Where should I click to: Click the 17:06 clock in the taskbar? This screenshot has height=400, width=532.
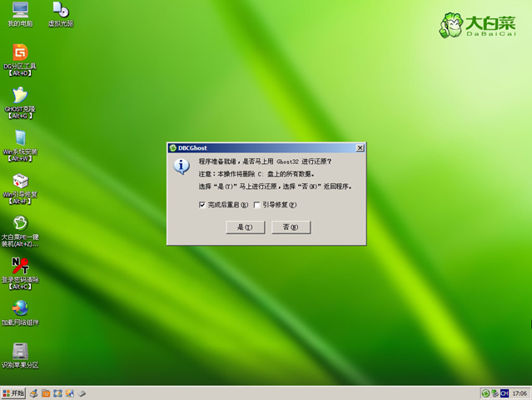520,392
